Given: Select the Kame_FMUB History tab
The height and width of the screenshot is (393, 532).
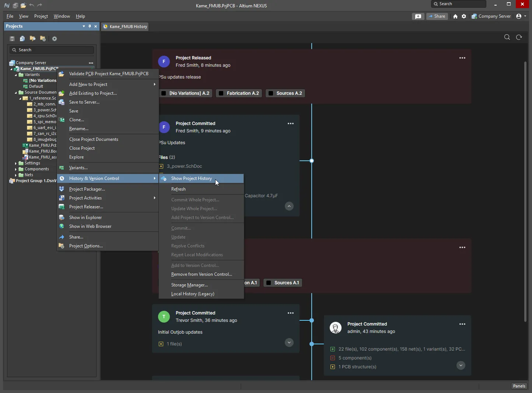Looking at the screenshot, I should click(x=125, y=27).
